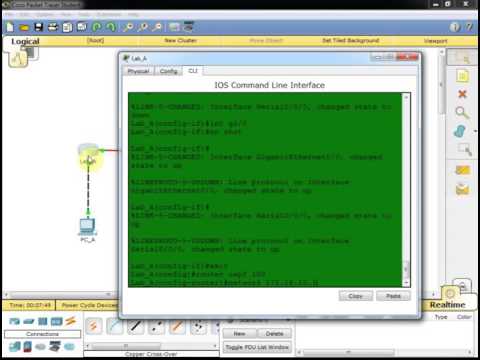This screenshot has height=360, width=480.
Task: Click the question mark help icon
Action: (469, 27)
